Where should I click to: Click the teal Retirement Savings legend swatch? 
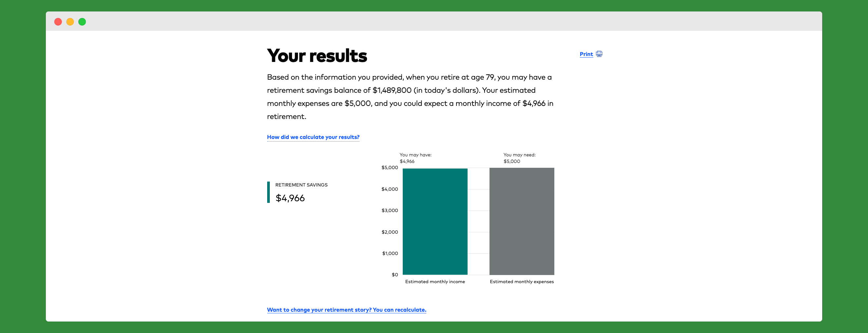(x=268, y=192)
